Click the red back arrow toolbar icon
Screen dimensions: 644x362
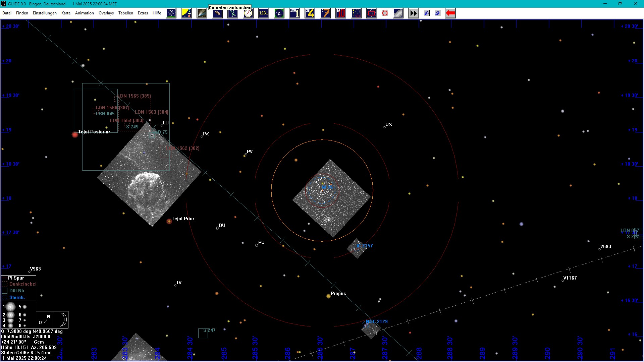click(x=450, y=13)
